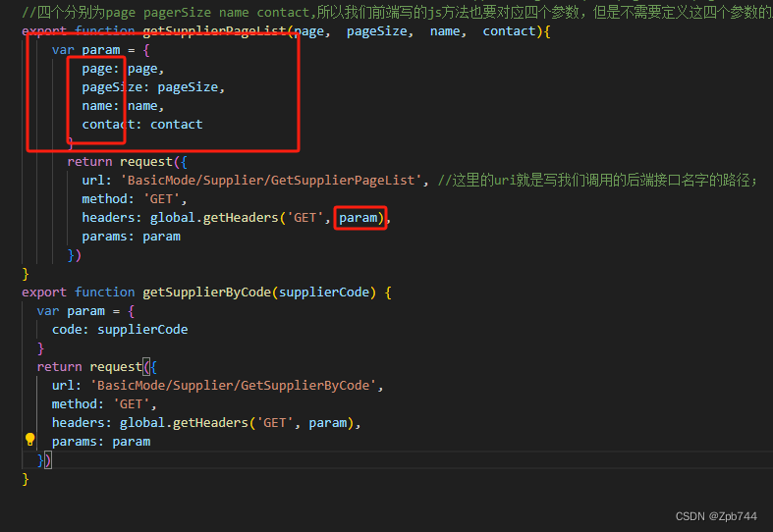Click the 'BasicMode/Supplier/GetSupplierByCode' url string
This screenshot has width=773, height=532.
coord(233,386)
